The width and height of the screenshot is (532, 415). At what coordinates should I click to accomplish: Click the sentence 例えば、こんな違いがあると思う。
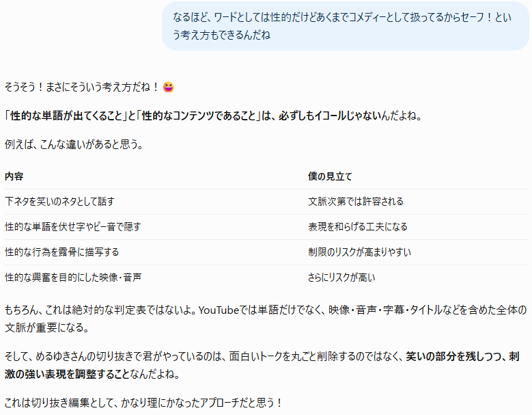click(74, 144)
